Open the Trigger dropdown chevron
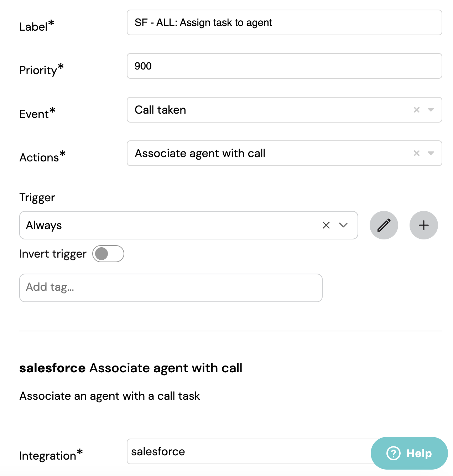Viewport: 453px width, 476px height. [343, 225]
